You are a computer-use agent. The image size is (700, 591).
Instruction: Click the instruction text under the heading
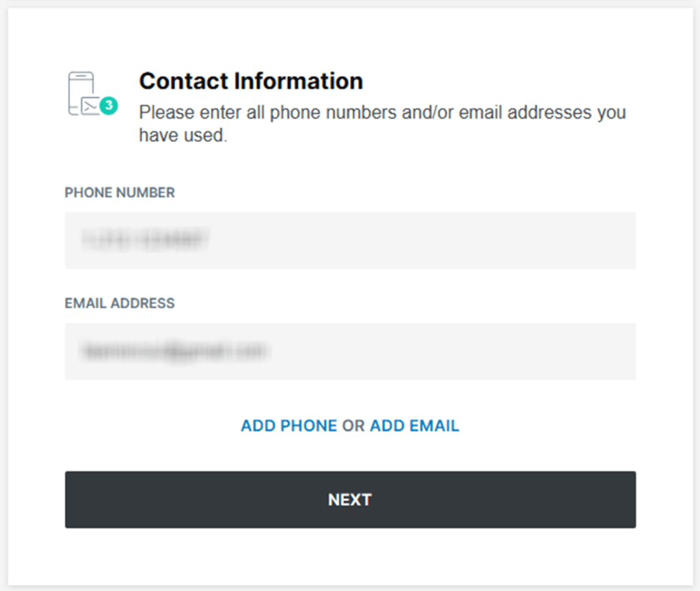click(382, 113)
